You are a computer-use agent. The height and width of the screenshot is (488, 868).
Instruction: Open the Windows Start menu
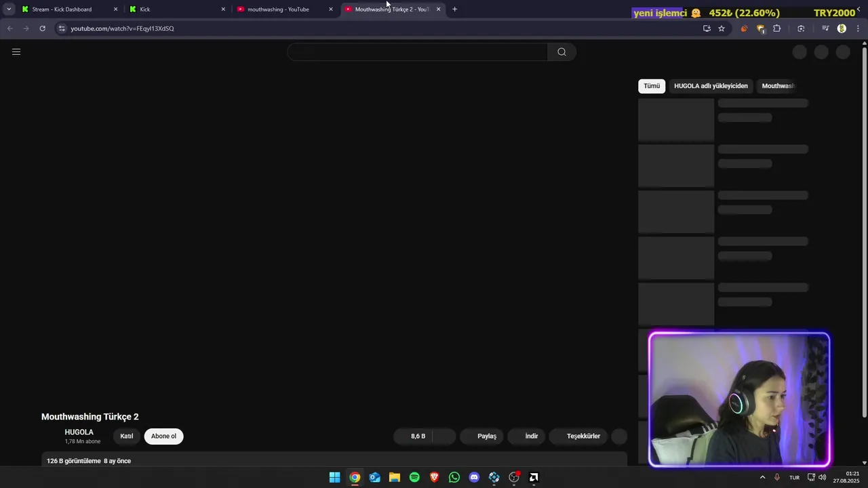[x=335, y=477]
